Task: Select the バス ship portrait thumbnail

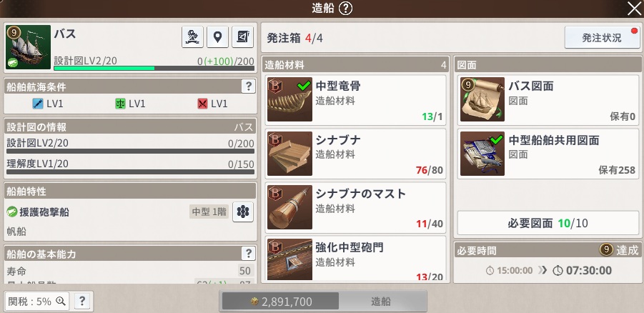Action: (29, 47)
